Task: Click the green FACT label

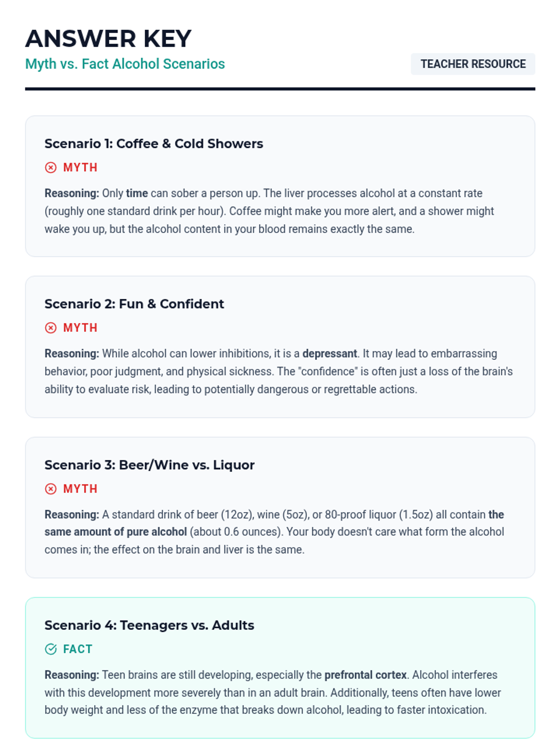Action: click(78, 649)
